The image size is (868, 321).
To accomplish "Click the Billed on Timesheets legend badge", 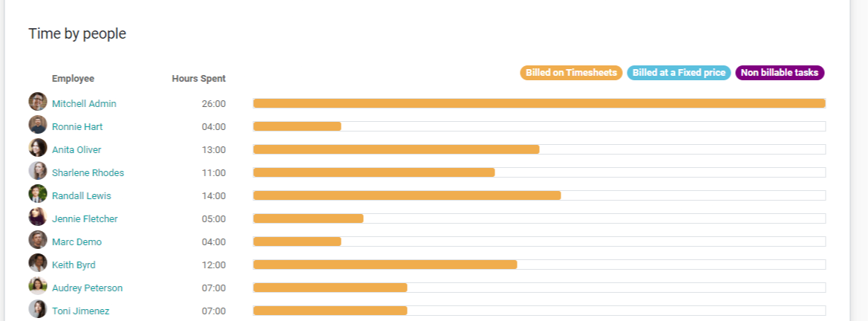I will [571, 73].
